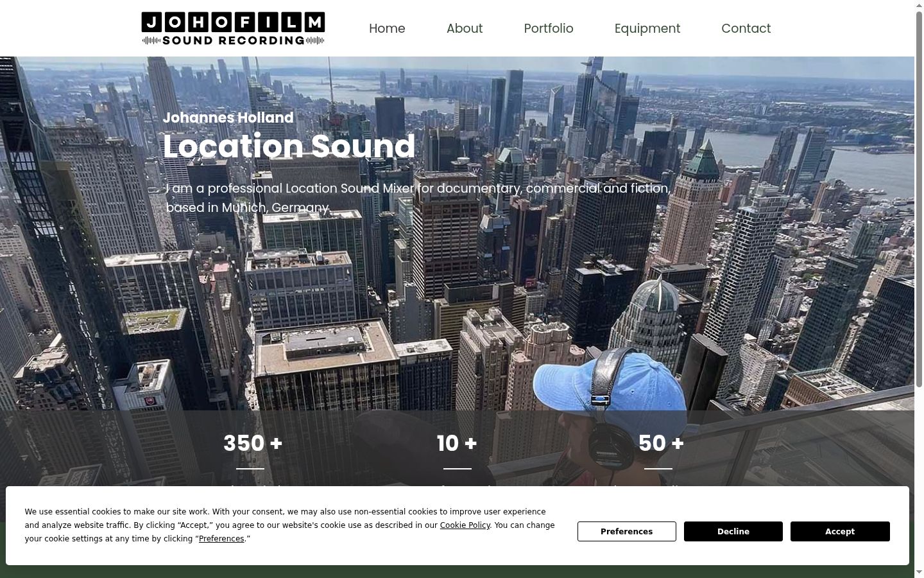Open the Home menu item
The height and width of the screenshot is (578, 924).
point(387,29)
